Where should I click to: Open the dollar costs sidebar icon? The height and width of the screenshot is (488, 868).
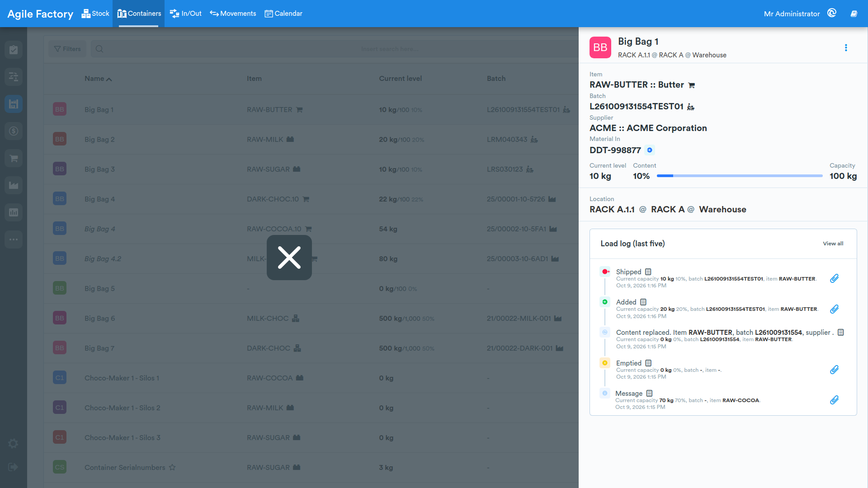pyautogui.click(x=14, y=131)
